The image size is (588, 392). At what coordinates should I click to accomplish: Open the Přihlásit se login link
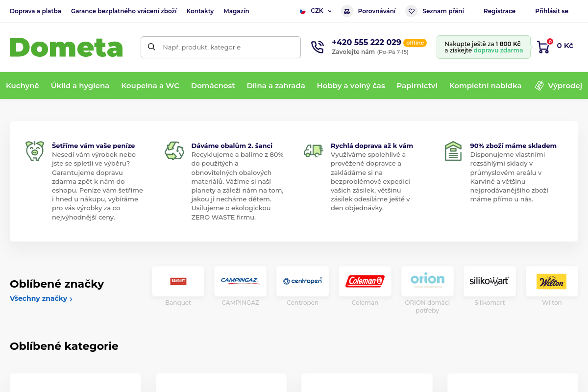pos(552,11)
